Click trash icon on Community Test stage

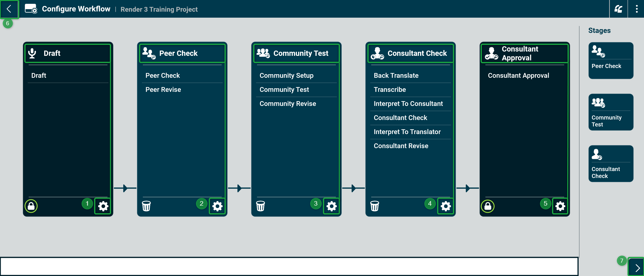[260, 206]
